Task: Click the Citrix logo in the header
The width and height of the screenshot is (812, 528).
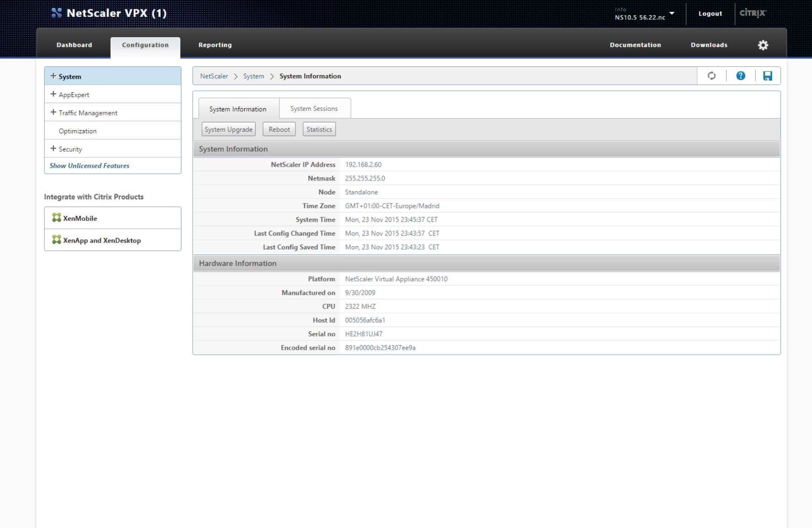Action: click(x=753, y=13)
